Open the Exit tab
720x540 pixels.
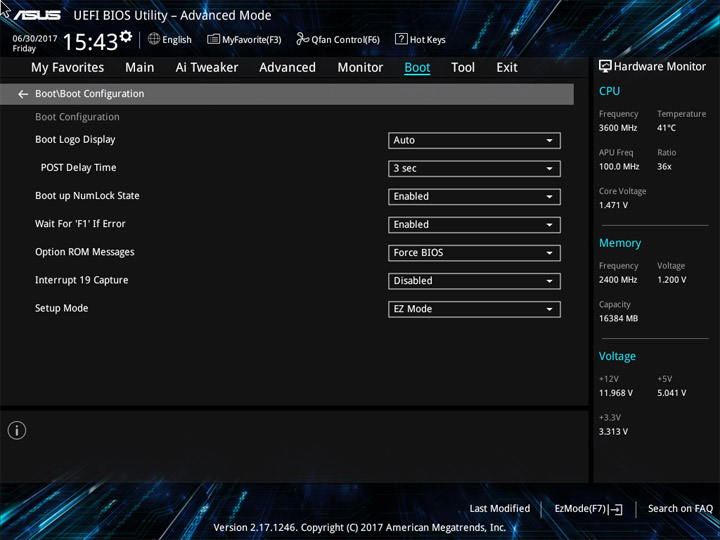click(x=507, y=68)
